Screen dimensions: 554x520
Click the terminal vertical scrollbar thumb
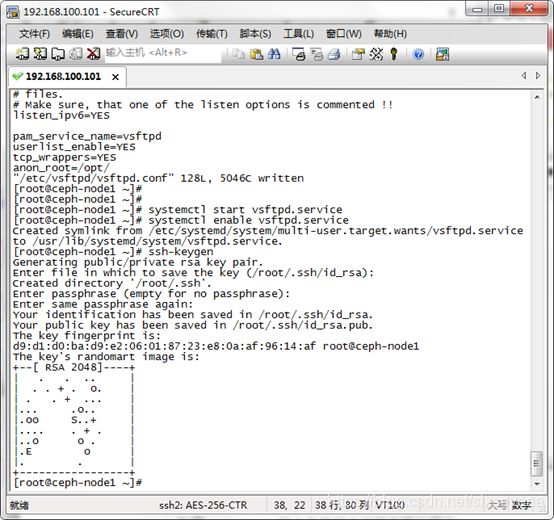tap(537, 463)
